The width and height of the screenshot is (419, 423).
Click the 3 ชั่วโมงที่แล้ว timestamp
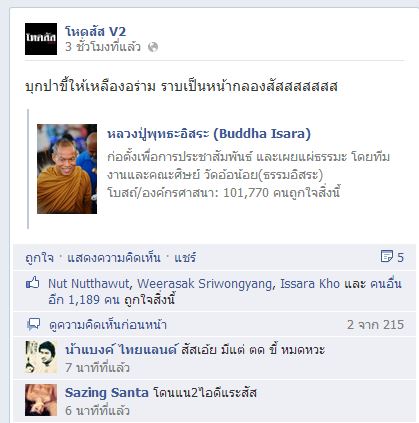(103, 47)
